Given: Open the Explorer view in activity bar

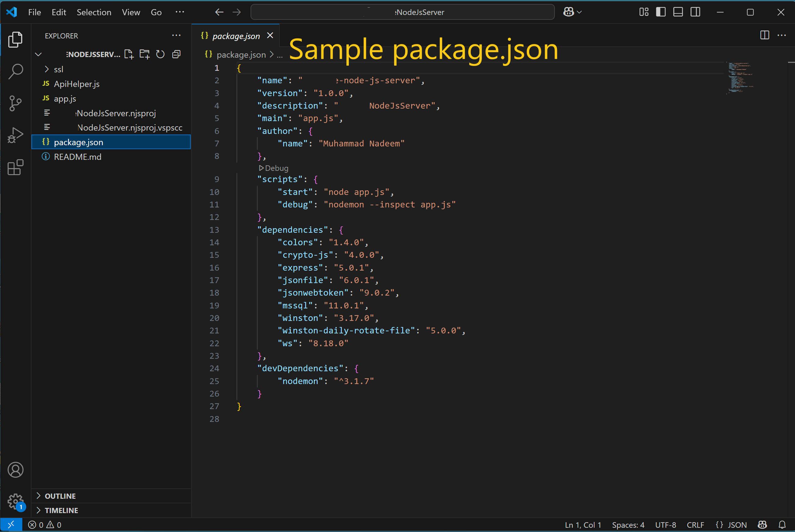Looking at the screenshot, I should [15, 40].
